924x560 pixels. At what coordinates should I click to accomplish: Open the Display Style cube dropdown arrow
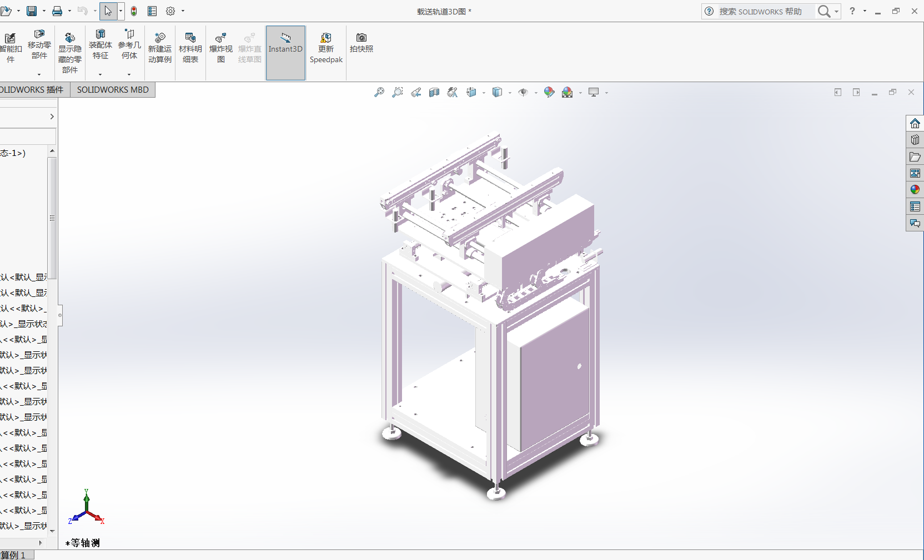point(510,93)
